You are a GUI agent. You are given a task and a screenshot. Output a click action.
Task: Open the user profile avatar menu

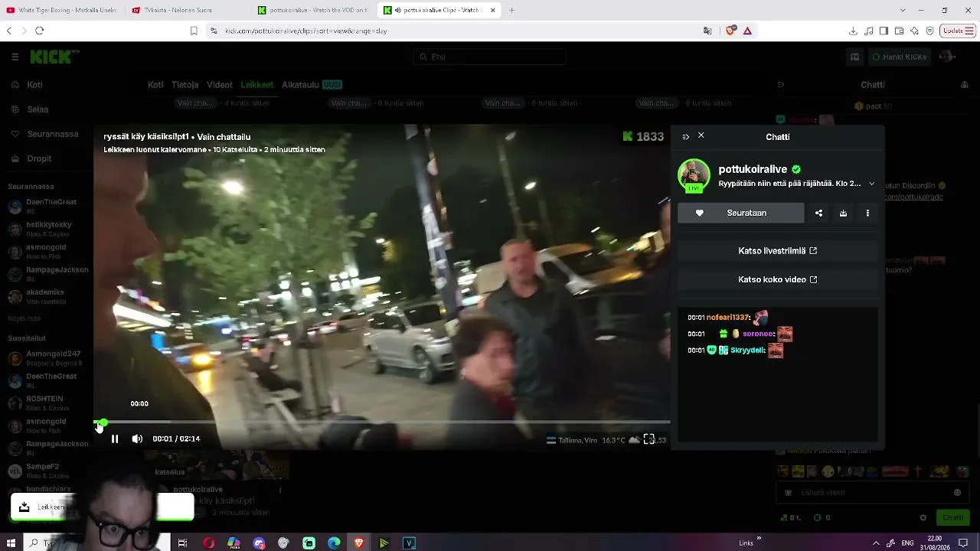(948, 57)
